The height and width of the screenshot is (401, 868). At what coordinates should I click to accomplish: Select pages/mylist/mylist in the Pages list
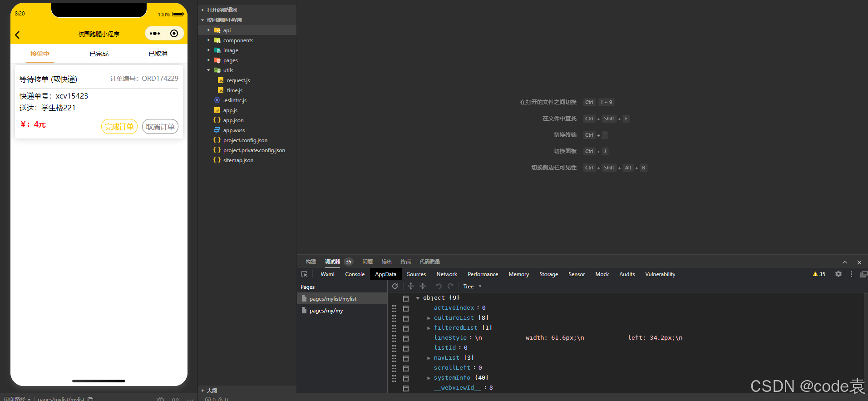[342, 299]
